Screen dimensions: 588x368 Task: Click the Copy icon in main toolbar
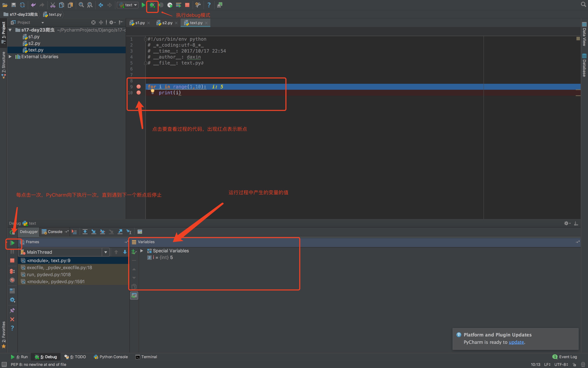[61, 5]
